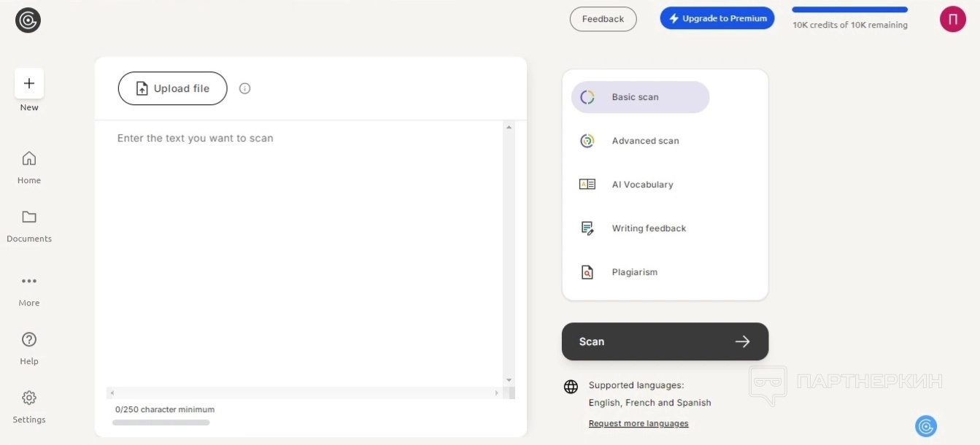The width and height of the screenshot is (980, 445).
Task: Open the user profile avatar
Action: click(x=952, y=19)
